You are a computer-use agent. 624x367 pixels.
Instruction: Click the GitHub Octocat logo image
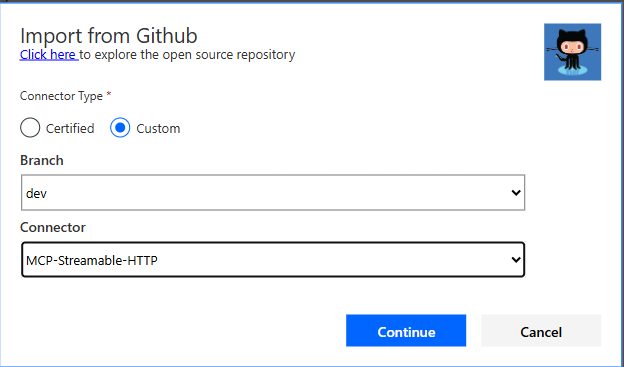[x=572, y=52]
